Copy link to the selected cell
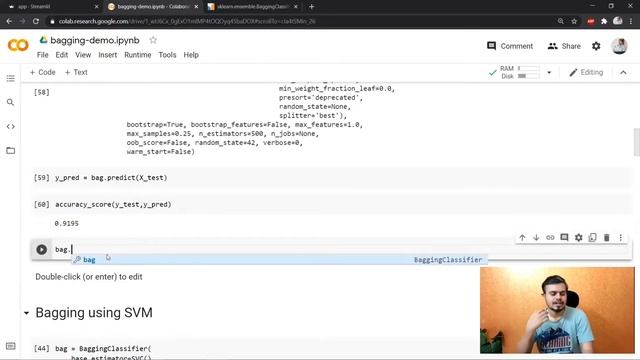The height and width of the screenshot is (360, 640). click(550, 238)
